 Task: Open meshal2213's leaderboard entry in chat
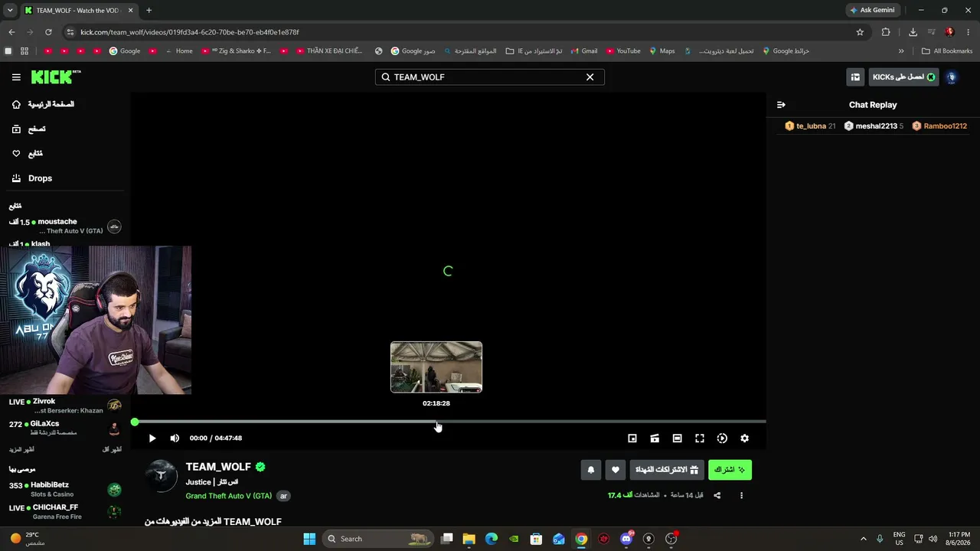point(874,126)
